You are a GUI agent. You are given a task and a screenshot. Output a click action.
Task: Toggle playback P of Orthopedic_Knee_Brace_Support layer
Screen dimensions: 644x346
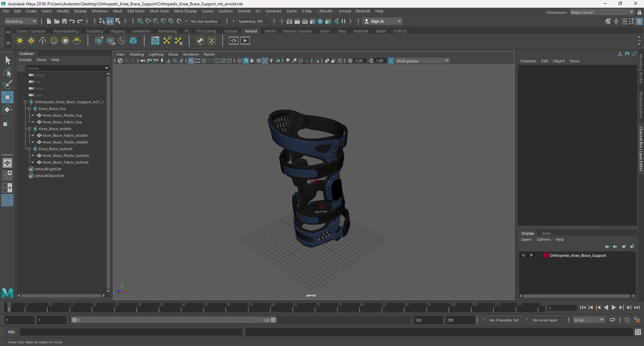click(x=531, y=255)
